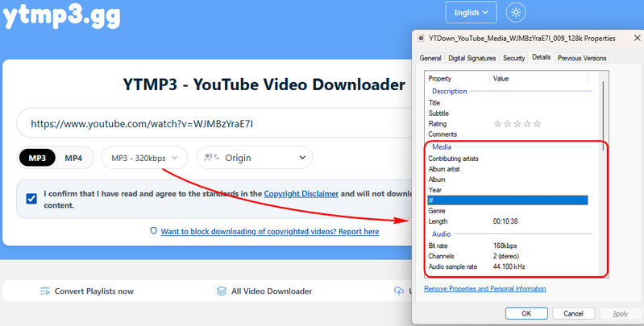This screenshot has height=326, width=644.
Task: Click the translate icon beside Origin
Action: 211,158
